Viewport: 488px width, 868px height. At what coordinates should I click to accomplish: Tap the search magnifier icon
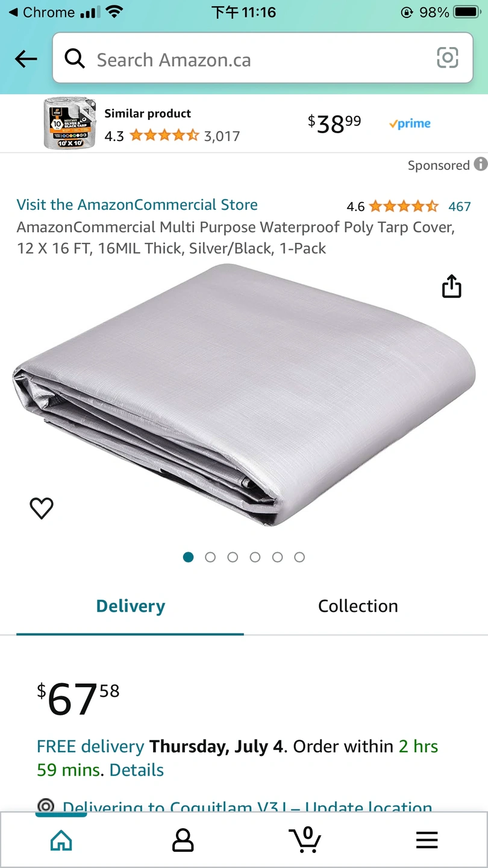pyautogui.click(x=75, y=58)
